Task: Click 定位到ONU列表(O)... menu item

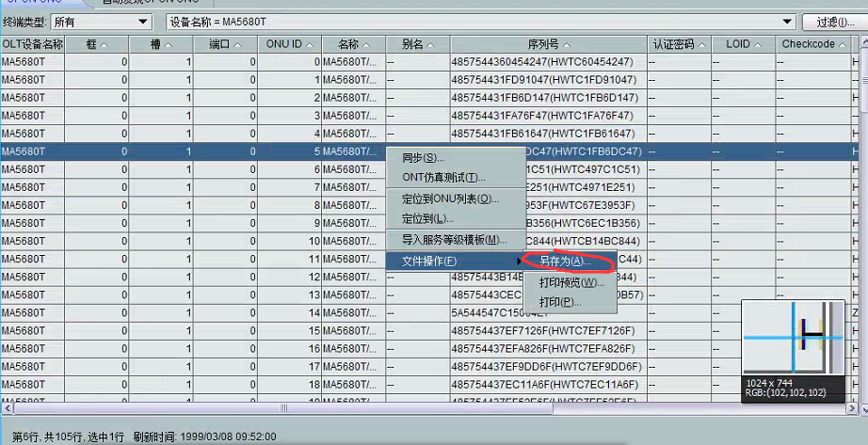Action: coord(450,199)
